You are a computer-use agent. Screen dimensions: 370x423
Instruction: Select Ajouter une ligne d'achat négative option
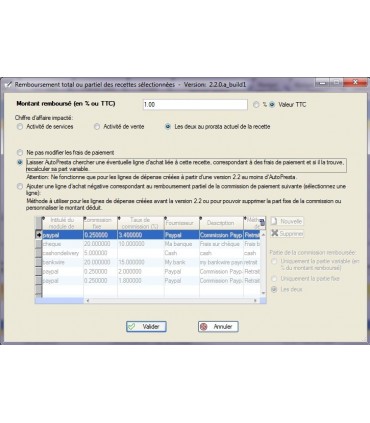click(x=20, y=186)
